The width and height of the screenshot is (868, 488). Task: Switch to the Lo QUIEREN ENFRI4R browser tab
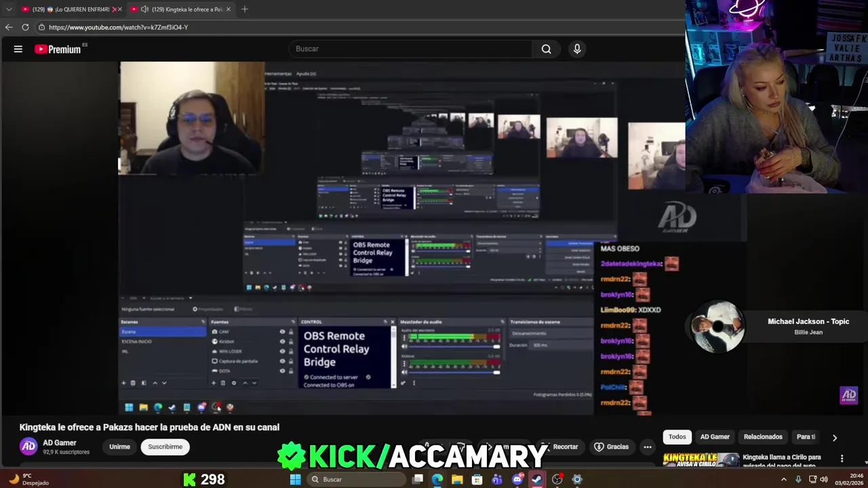71,9
